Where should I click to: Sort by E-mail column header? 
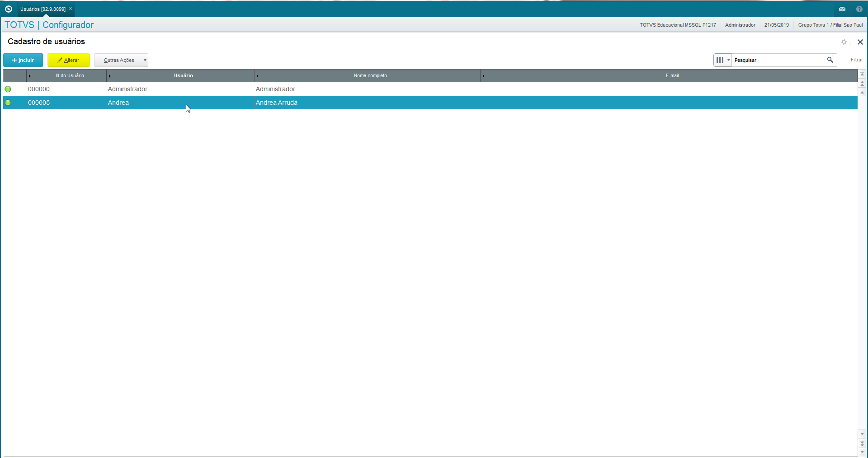coord(672,75)
